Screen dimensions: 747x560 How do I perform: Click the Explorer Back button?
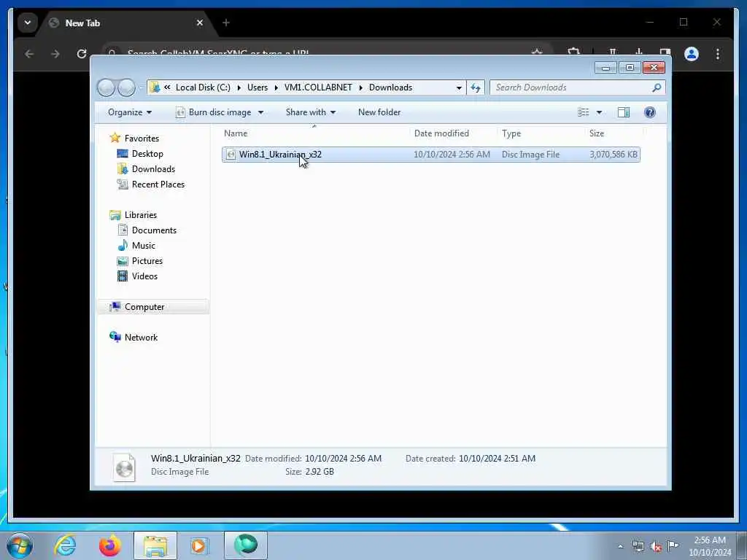[x=106, y=87]
